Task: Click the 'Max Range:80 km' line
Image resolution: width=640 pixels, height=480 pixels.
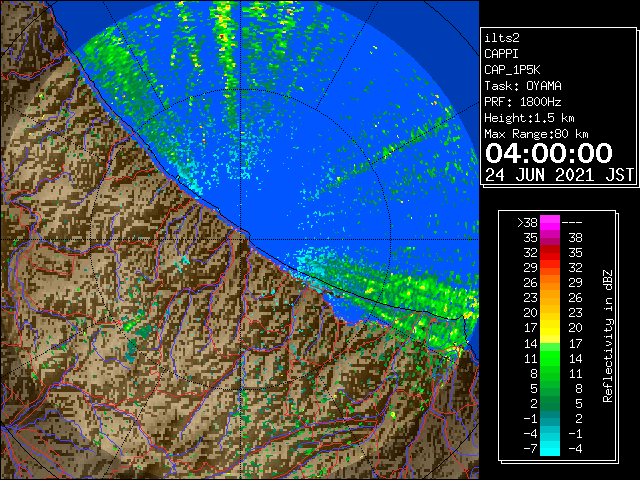Action: pyautogui.click(x=536, y=134)
